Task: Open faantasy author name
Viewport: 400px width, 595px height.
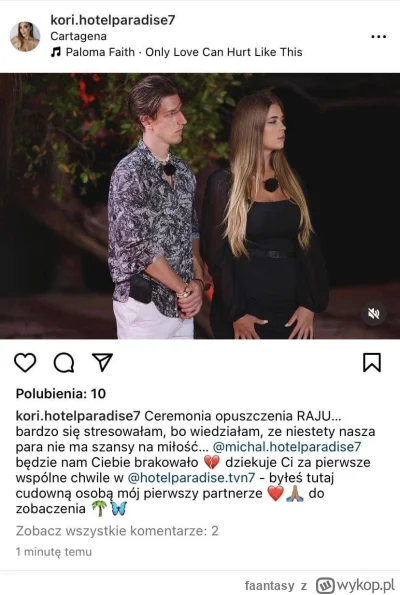Action: [x=269, y=586]
